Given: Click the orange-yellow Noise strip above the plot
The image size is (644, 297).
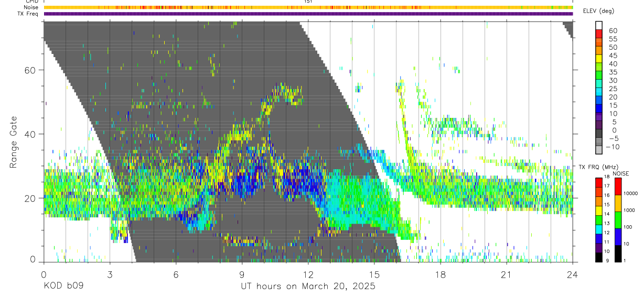Looking at the screenshot, I should point(308,7).
